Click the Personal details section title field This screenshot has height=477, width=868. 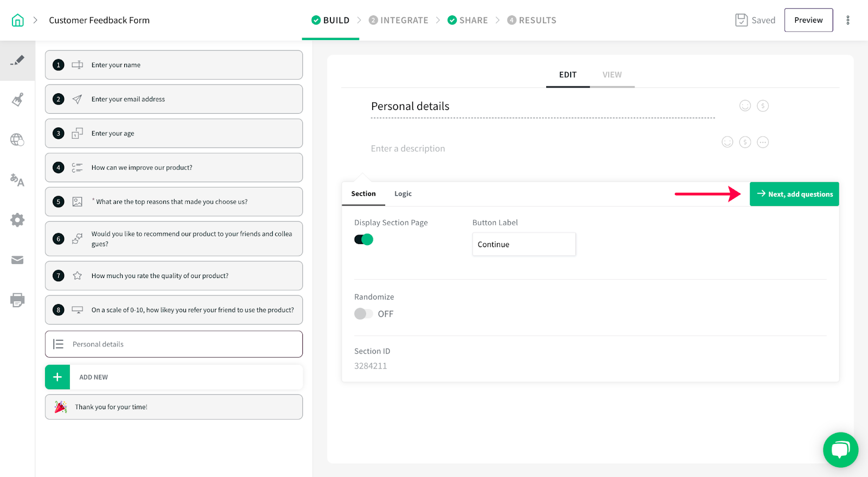(x=542, y=106)
